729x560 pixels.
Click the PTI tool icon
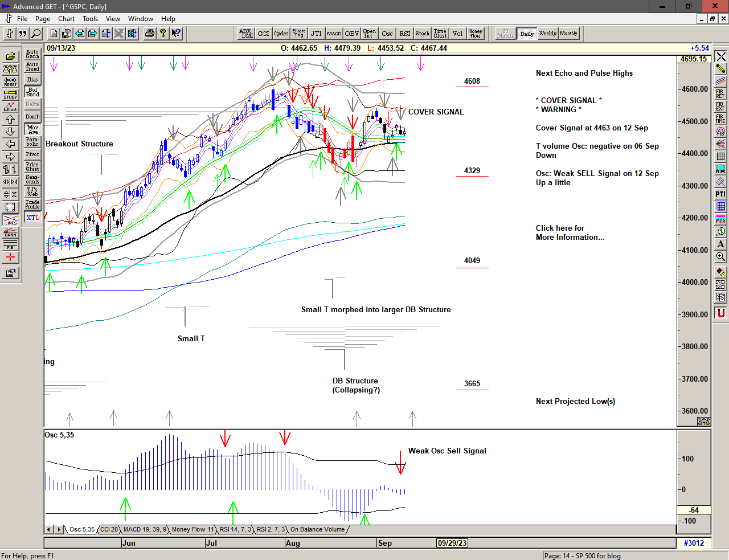(x=720, y=194)
